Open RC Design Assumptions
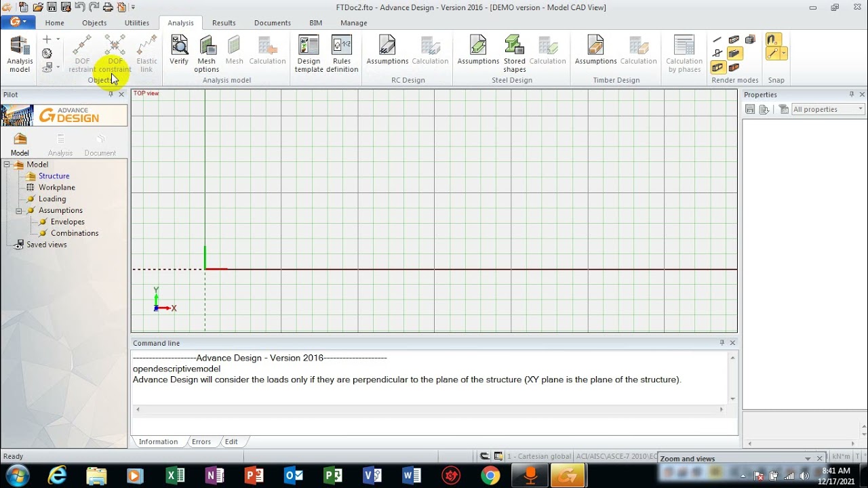The height and width of the screenshot is (488, 868). coord(387,51)
